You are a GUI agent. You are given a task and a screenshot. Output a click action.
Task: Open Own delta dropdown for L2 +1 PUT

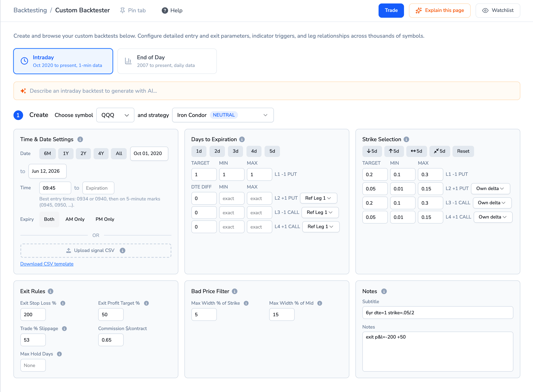(x=490, y=189)
